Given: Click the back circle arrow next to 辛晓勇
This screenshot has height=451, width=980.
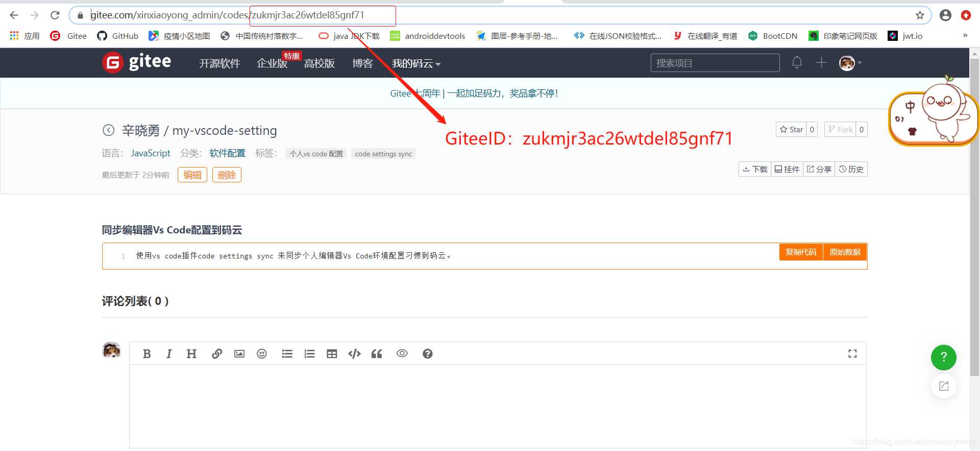Looking at the screenshot, I should click(x=108, y=130).
